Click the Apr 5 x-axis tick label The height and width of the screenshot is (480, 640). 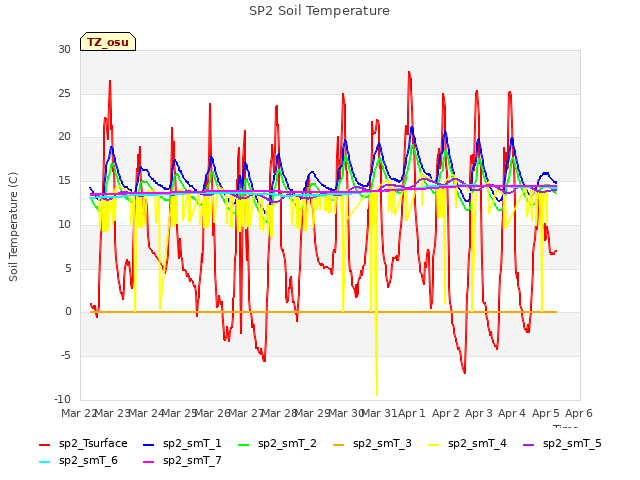click(x=545, y=413)
